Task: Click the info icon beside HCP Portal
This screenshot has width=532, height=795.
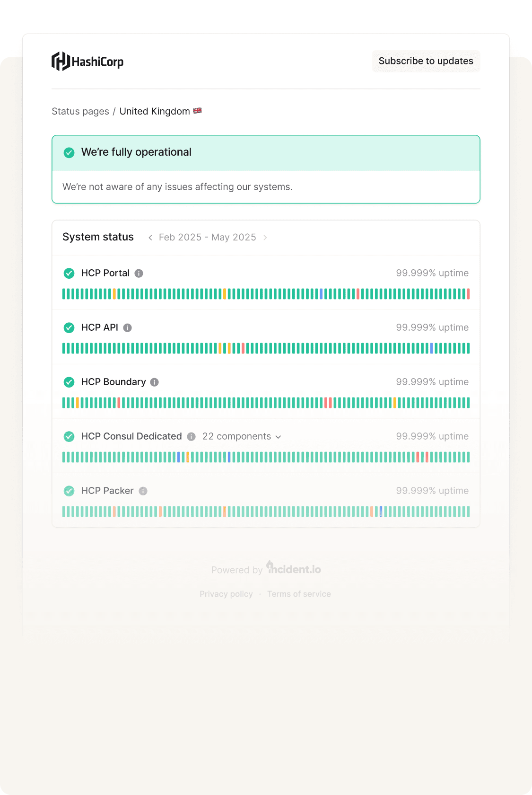Action: click(x=139, y=273)
